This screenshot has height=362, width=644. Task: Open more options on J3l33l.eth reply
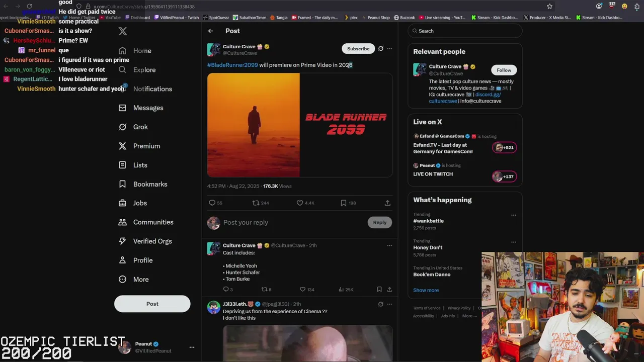tap(389, 304)
